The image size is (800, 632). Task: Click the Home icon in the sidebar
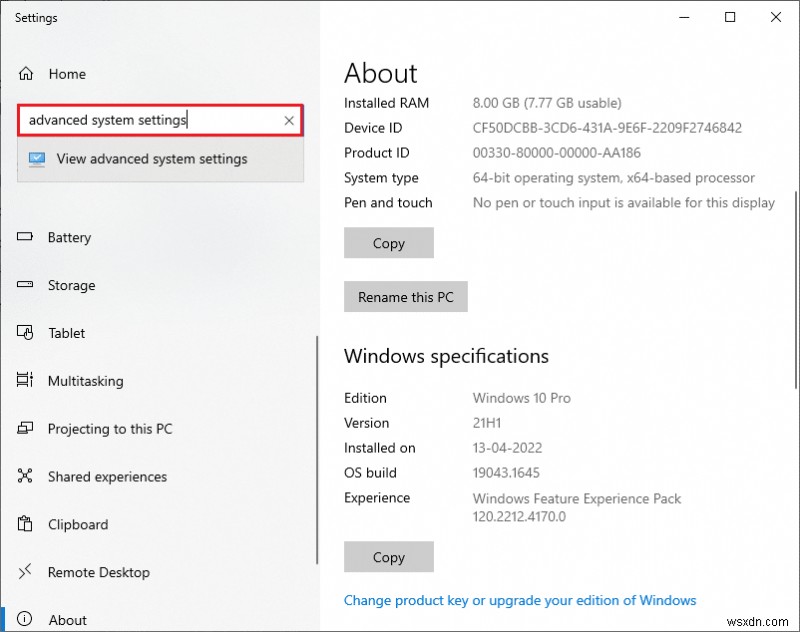pos(26,74)
